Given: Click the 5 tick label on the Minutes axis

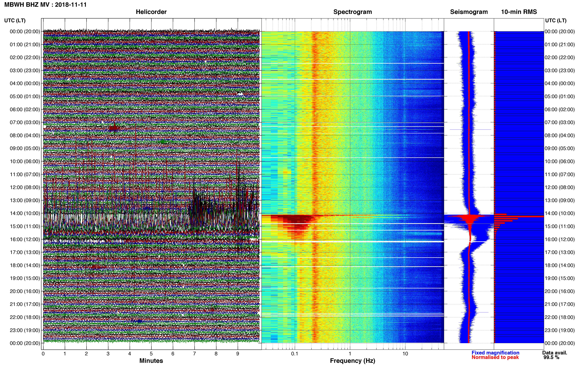Looking at the screenshot, I should tap(151, 354).
